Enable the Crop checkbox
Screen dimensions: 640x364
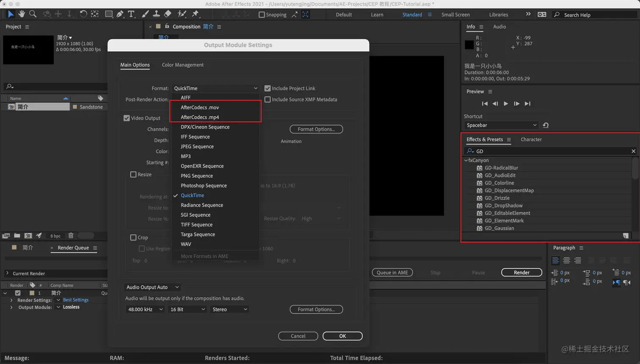pyautogui.click(x=133, y=238)
